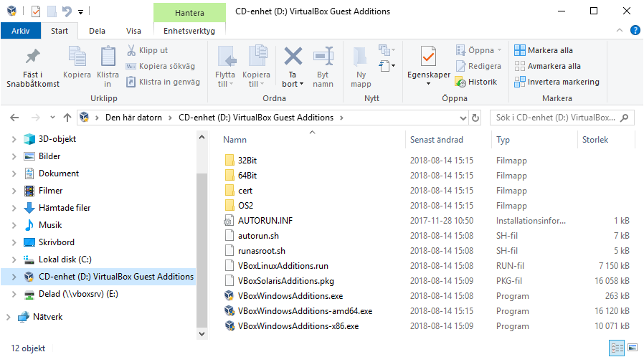Image resolution: width=644 pixels, height=357 pixels.
Task: Open the Öppna dropdown arrow
Action: (x=499, y=50)
